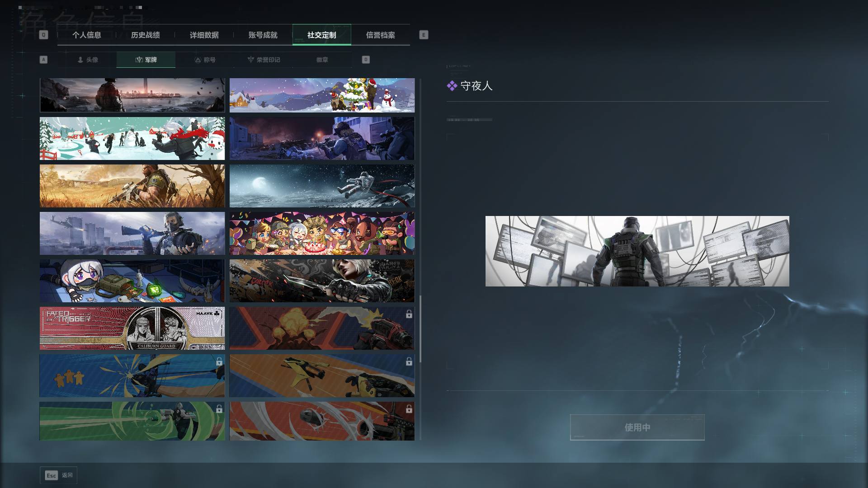Select the 头像 sub-tab
868x488 pixels.
point(87,60)
